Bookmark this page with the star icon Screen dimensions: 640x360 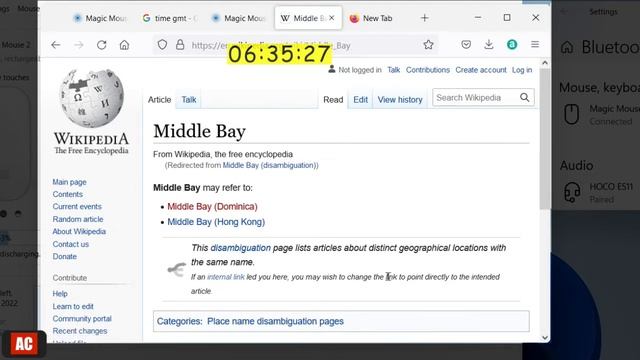pyautogui.click(x=428, y=45)
